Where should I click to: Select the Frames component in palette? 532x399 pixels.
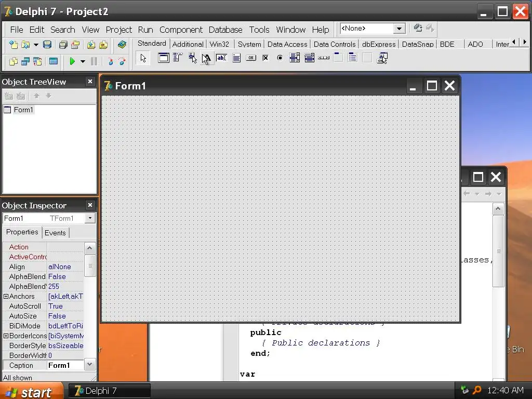pyautogui.click(x=163, y=58)
